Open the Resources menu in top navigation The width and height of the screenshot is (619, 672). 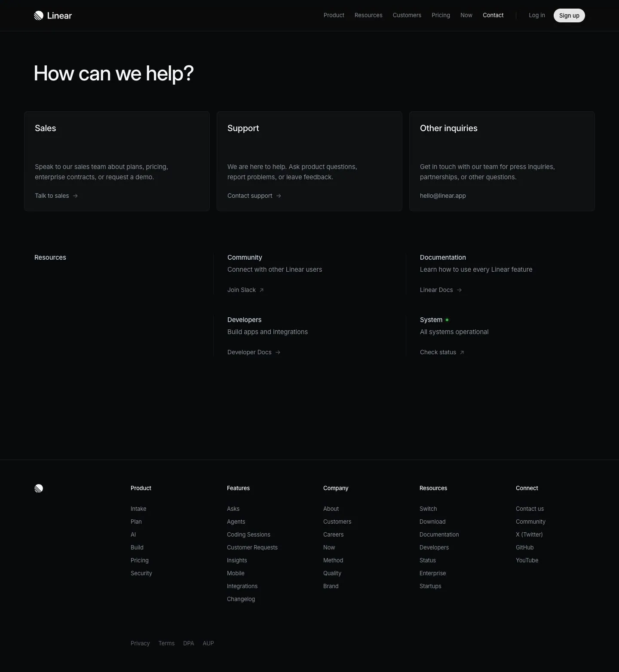pos(368,15)
